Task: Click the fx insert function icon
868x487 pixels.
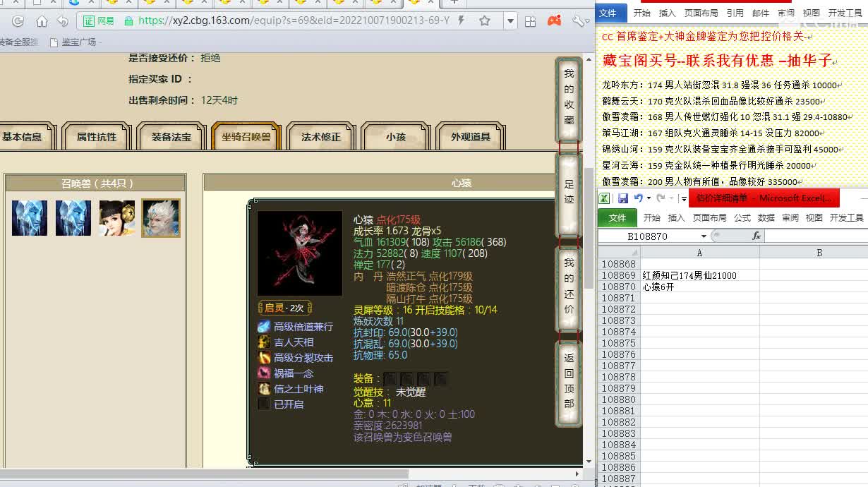Action: [756, 236]
